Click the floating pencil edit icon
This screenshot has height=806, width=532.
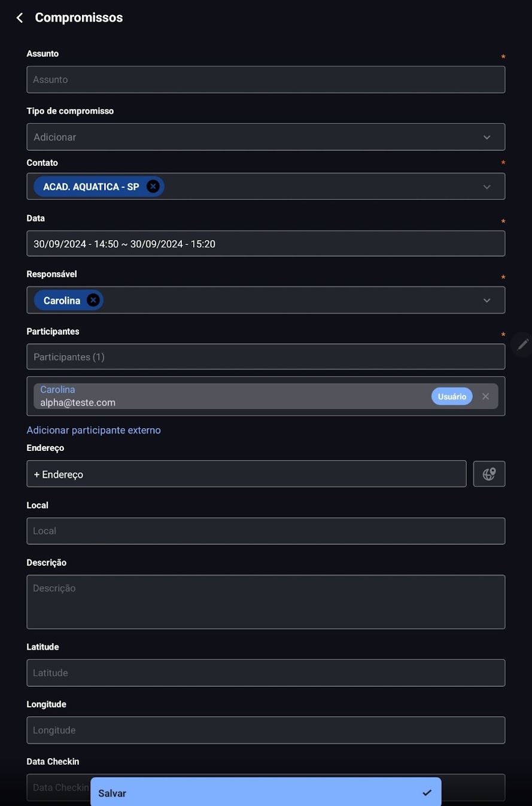[523, 344]
